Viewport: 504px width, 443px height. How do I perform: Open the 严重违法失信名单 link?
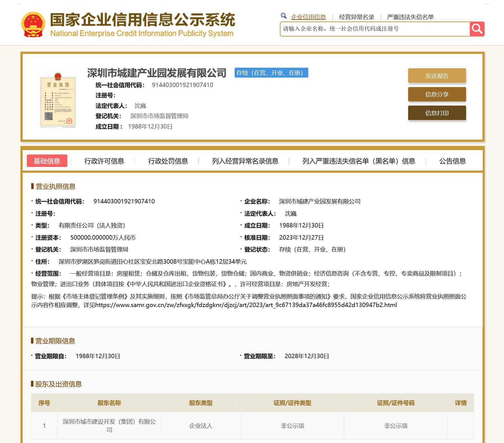click(x=410, y=17)
